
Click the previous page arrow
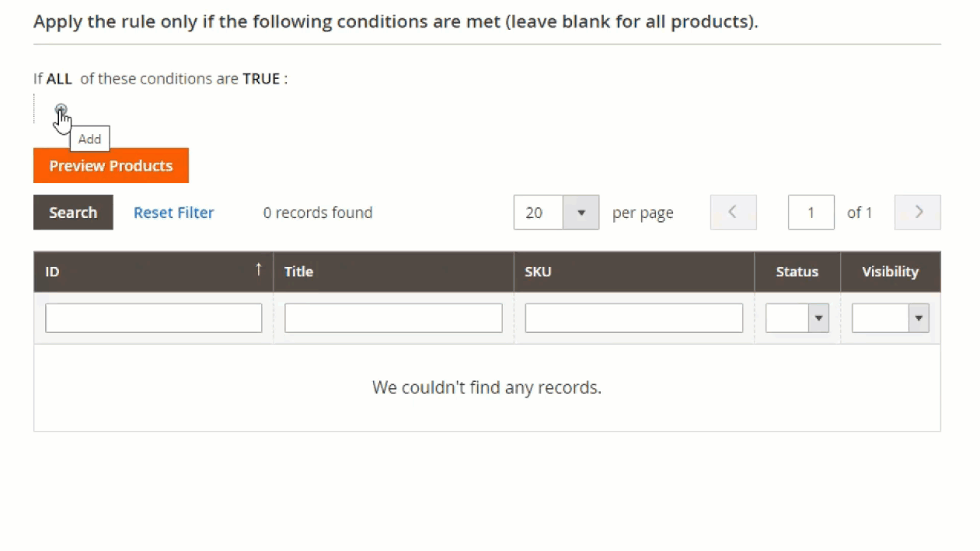point(733,212)
